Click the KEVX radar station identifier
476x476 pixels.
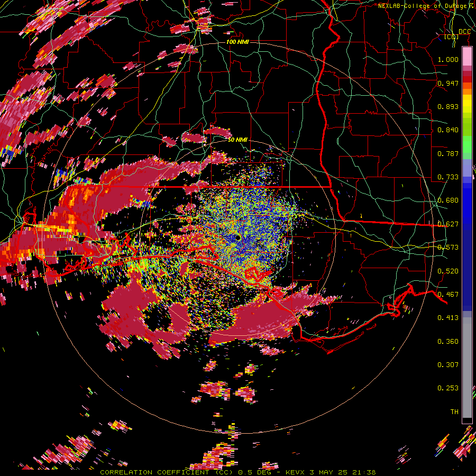296,472
